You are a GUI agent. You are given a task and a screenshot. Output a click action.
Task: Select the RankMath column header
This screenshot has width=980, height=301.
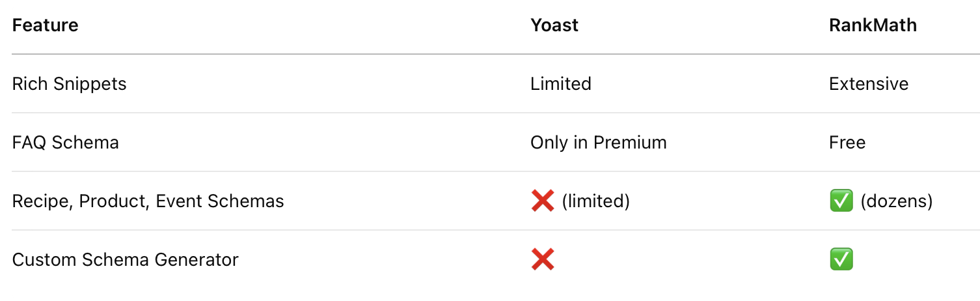click(x=873, y=25)
